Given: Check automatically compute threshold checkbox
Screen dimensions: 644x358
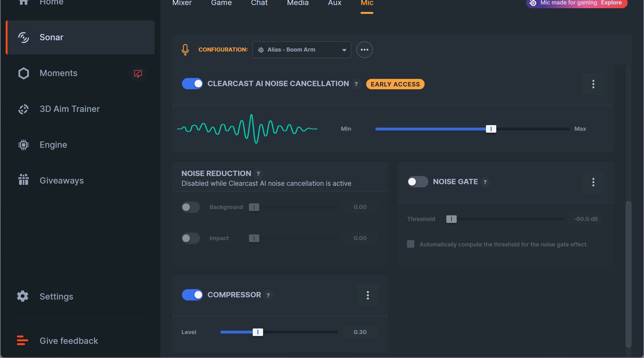Looking at the screenshot, I should pos(411,244).
